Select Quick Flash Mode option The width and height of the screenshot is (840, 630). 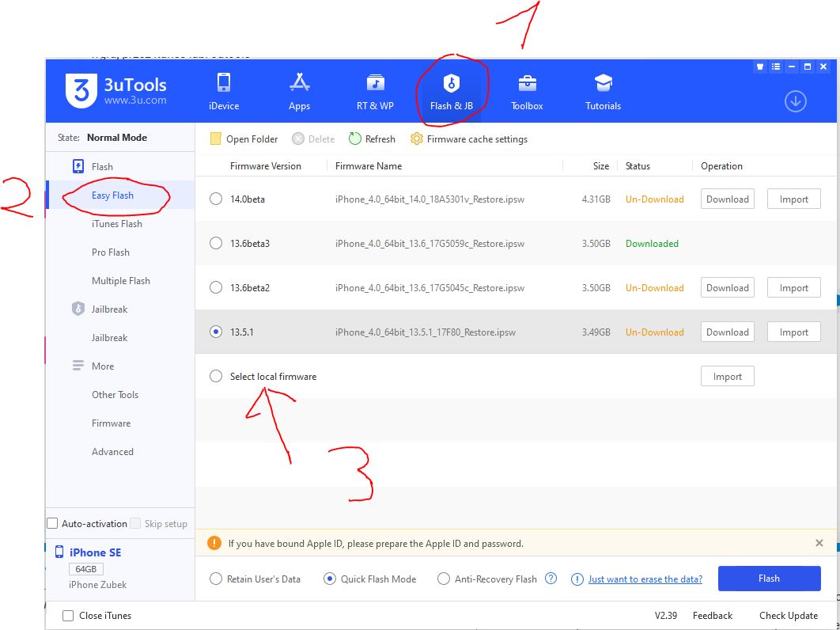pyautogui.click(x=330, y=579)
